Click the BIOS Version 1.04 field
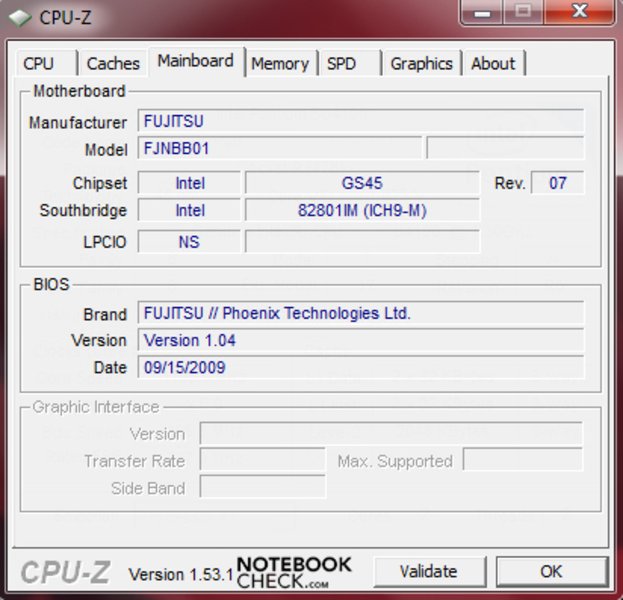Screen dimensions: 623x600 [x=361, y=340]
